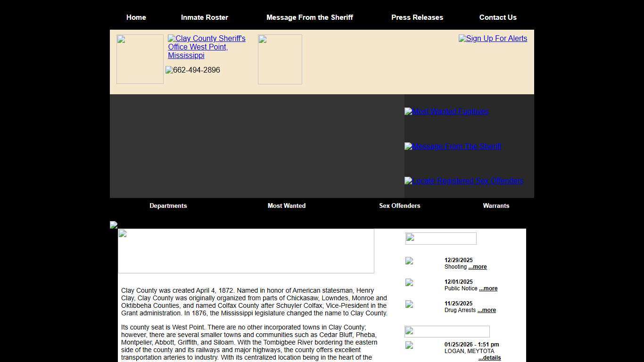Click the Sign Up For Alerts image link
This screenshot has width=644, height=362.
(x=493, y=39)
